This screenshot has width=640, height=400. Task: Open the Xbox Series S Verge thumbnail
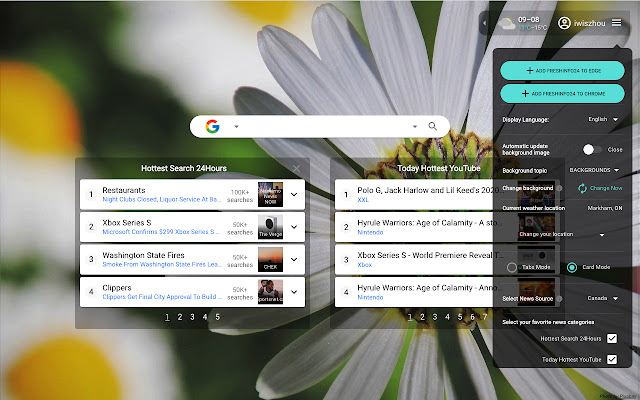coord(270,227)
